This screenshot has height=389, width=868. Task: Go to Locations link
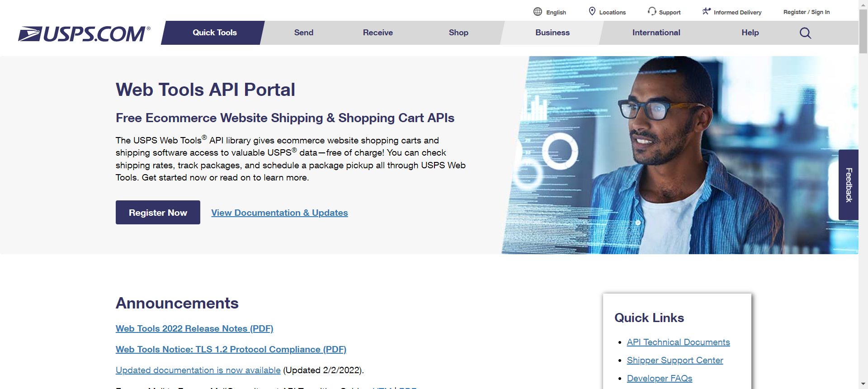tap(613, 12)
